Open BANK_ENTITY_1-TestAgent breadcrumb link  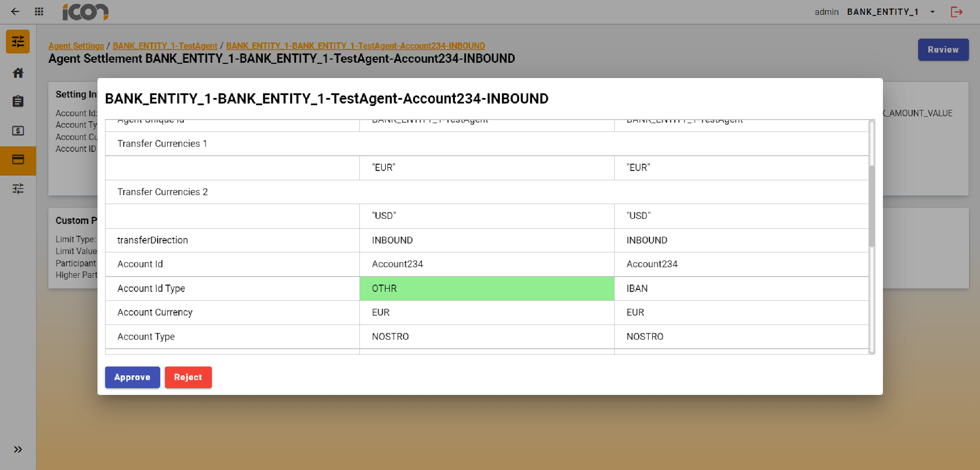coord(165,46)
